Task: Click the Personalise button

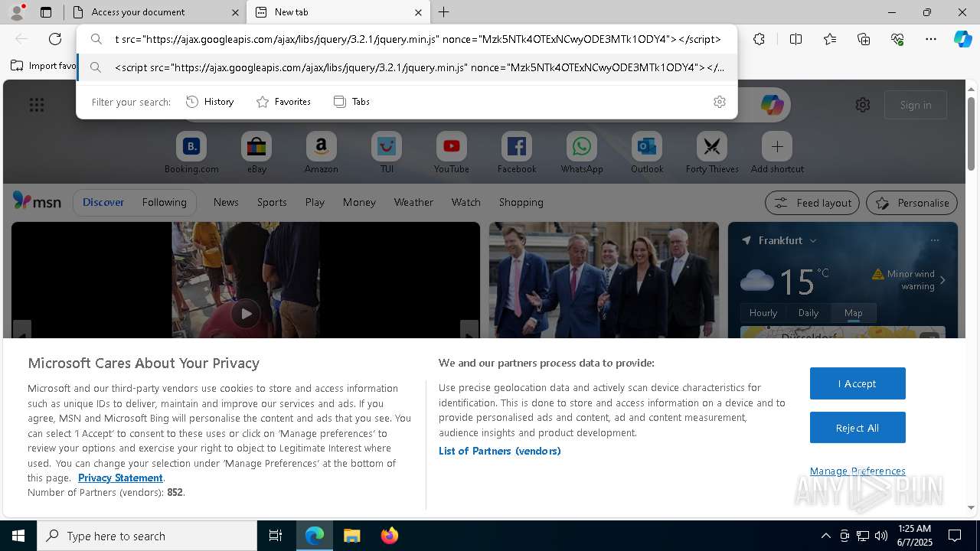Action: (912, 203)
